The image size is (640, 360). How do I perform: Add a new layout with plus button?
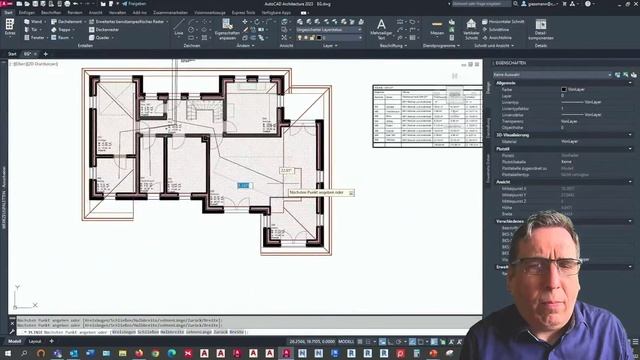51,341
